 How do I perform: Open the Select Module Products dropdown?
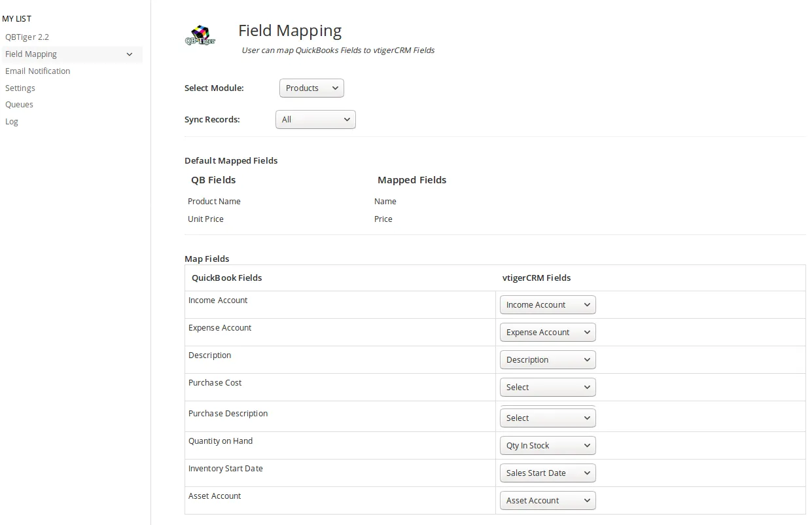[311, 88]
